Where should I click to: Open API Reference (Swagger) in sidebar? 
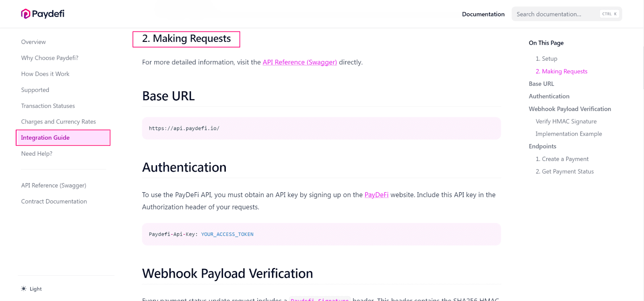pos(54,186)
